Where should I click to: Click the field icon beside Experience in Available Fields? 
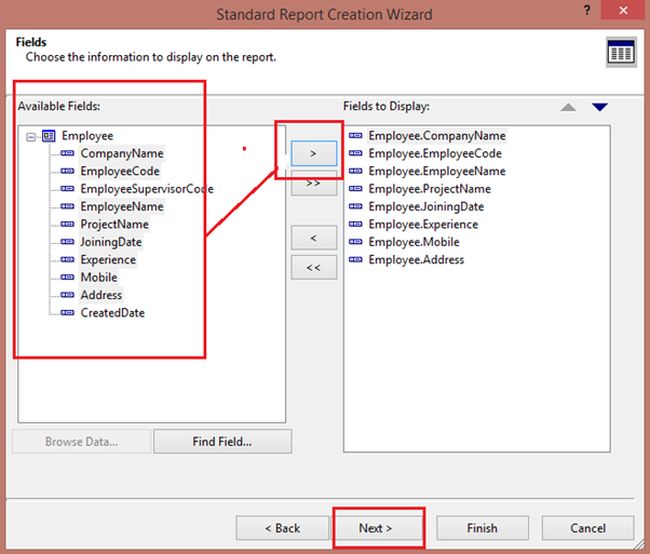click(67, 260)
